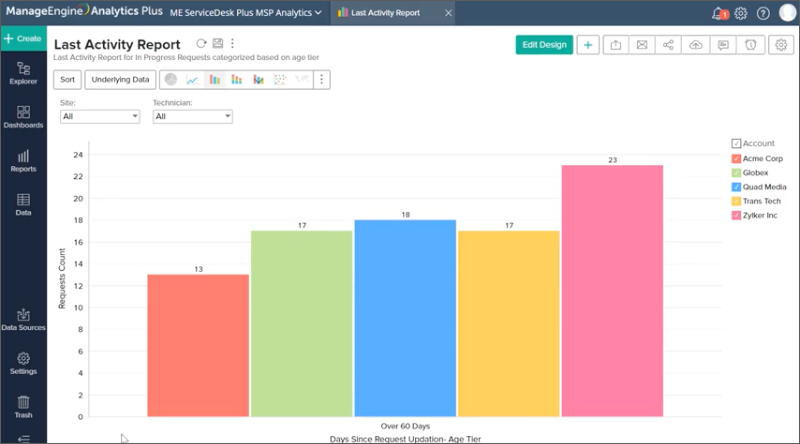Screen dimensions: 800x444
Task: Switch chart type to line chart
Action: 192,80
